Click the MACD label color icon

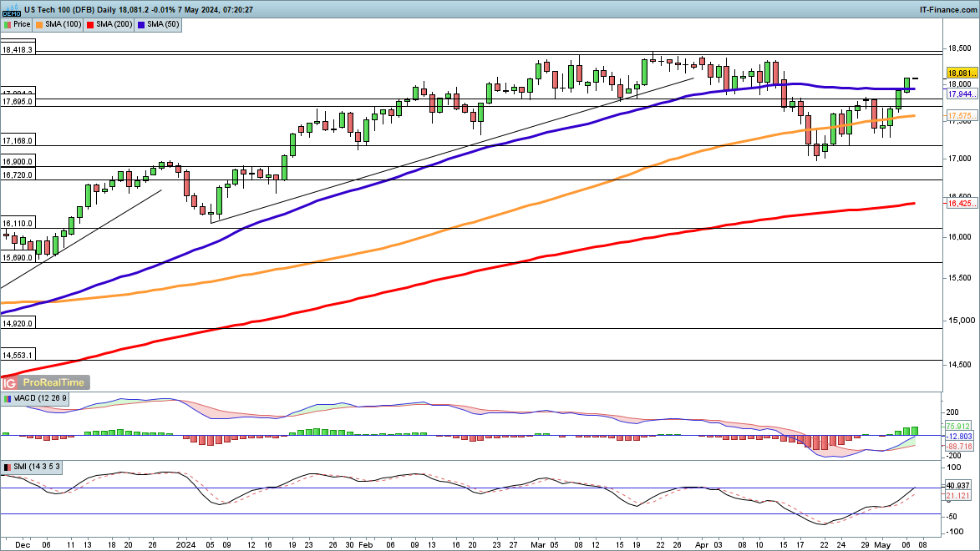click(8, 398)
